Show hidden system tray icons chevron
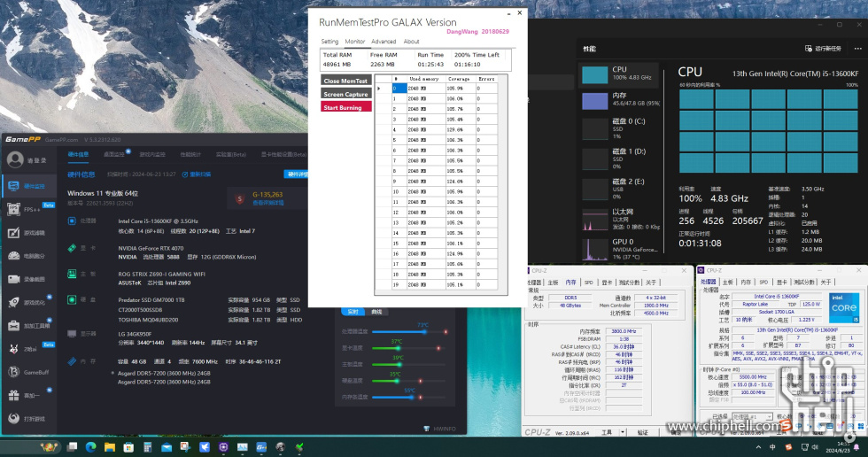 click(758, 447)
